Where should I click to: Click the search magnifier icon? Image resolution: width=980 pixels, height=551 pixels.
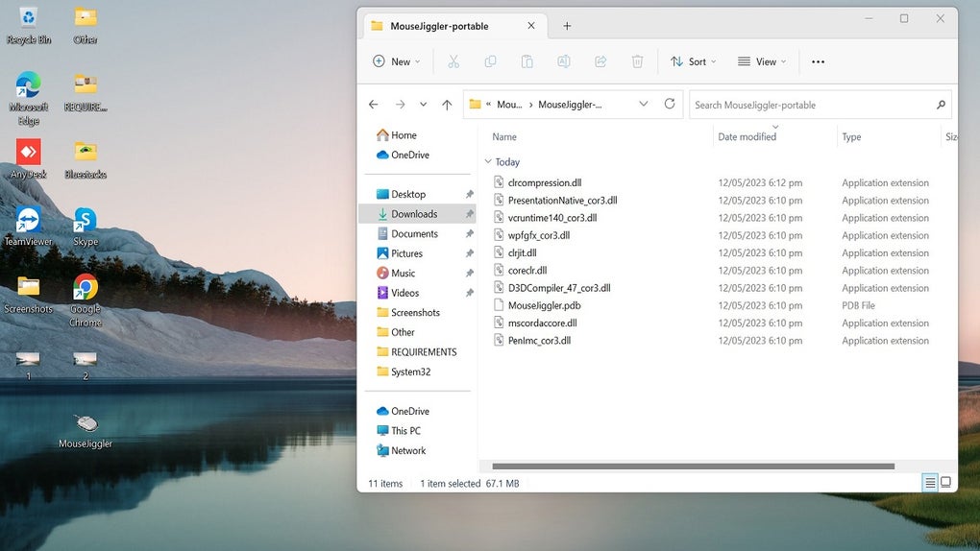pyautogui.click(x=941, y=105)
